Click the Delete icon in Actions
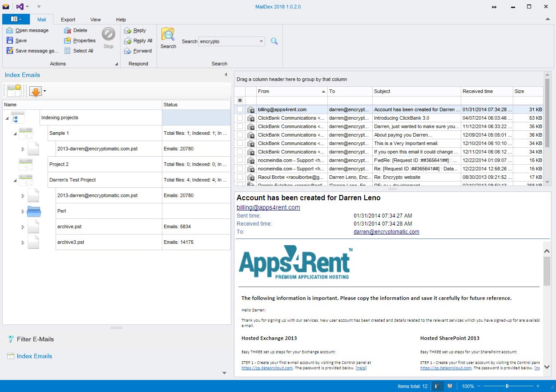Image resolution: width=556 pixels, height=392 pixels. click(x=68, y=30)
